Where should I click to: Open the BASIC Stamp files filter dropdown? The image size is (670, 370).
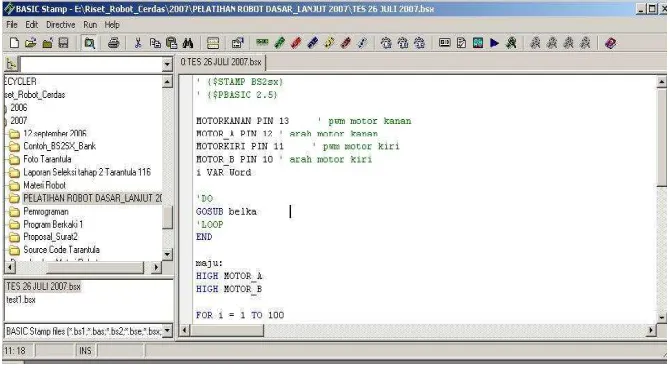point(167,331)
